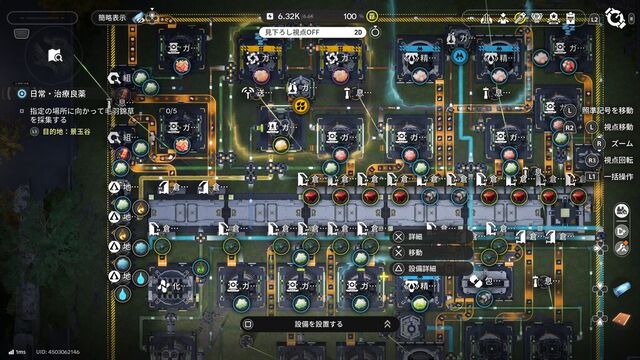The image size is (640, 360).
Task: Click the 目的地：景玉谷 destination text
Action: click(67, 132)
